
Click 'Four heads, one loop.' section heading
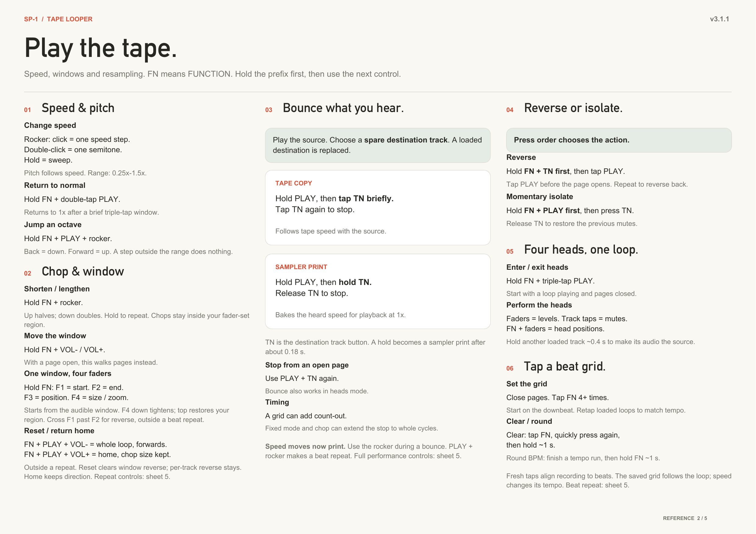581,249
